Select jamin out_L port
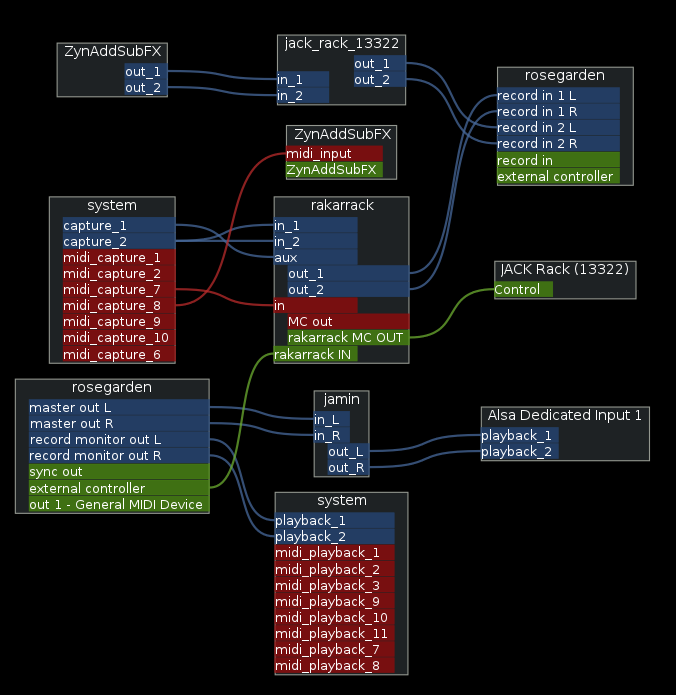The width and height of the screenshot is (676, 695). coord(348,451)
